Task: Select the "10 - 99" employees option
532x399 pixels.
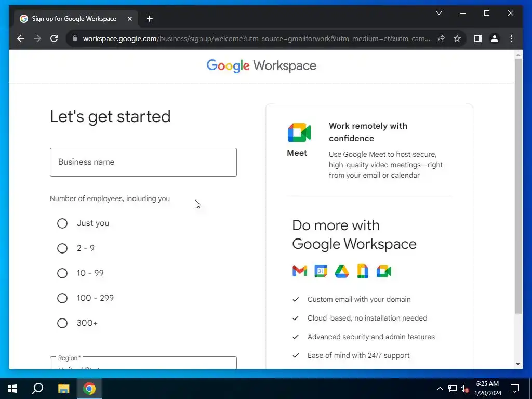Action: tap(62, 273)
